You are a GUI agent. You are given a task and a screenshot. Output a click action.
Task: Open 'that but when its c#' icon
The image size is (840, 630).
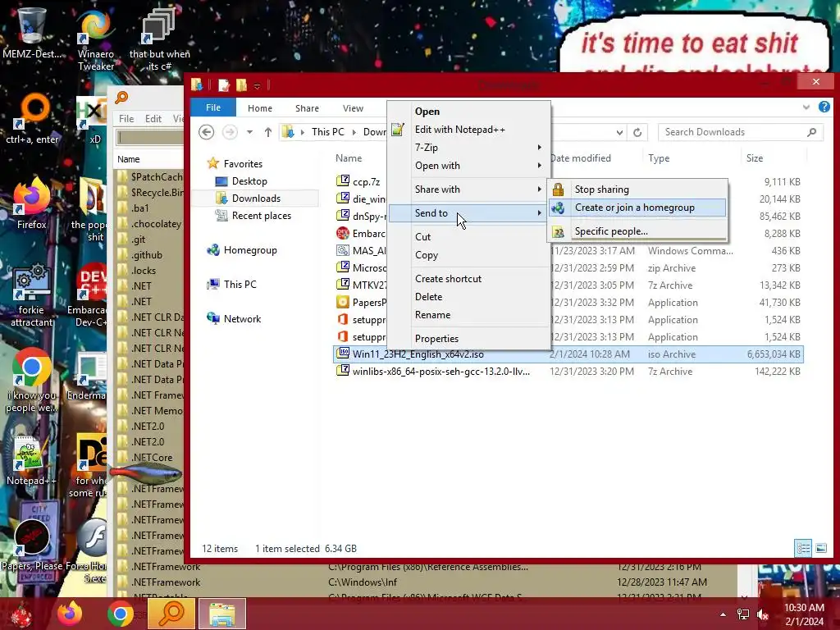tap(159, 39)
